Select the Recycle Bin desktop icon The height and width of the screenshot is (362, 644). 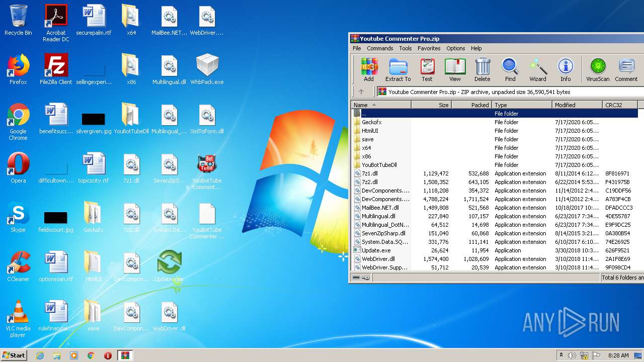[18, 20]
